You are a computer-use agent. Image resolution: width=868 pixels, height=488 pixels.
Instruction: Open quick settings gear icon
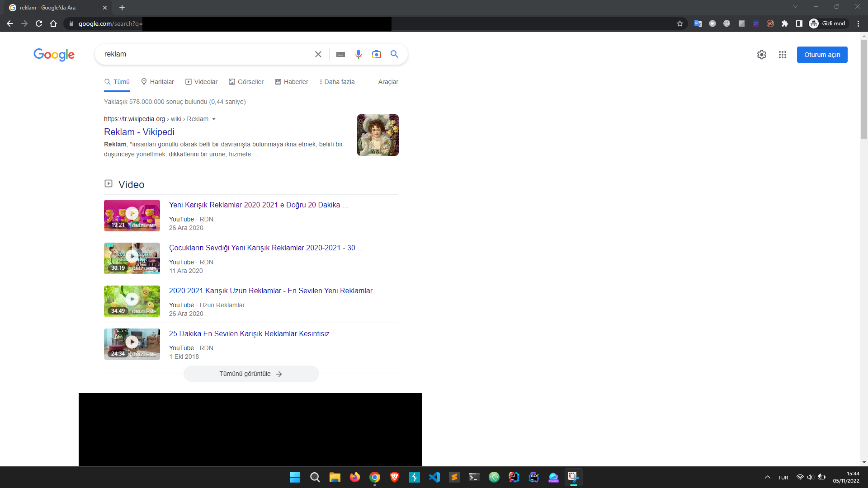(762, 54)
